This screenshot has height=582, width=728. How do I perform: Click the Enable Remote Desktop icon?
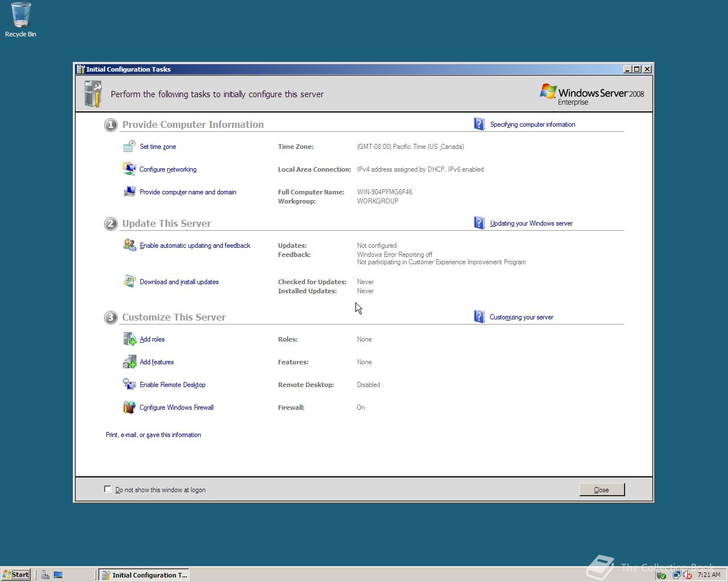tap(130, 384)
